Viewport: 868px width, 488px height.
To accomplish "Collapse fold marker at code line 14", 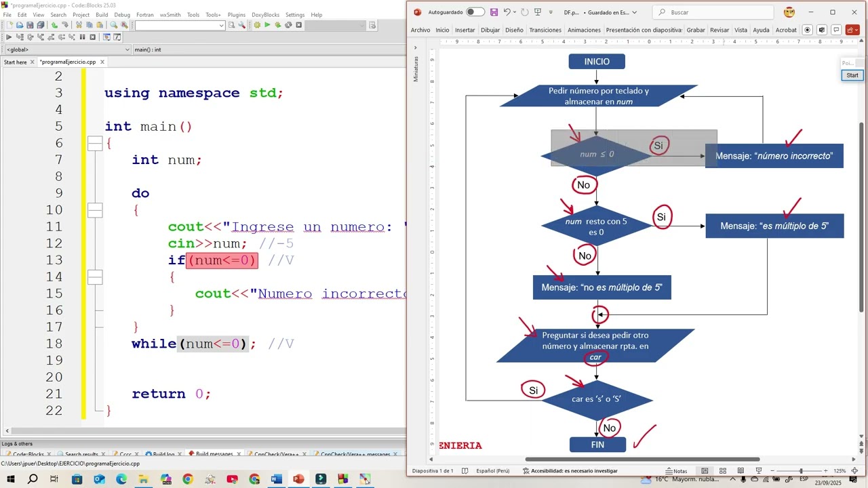I will 95,277.
